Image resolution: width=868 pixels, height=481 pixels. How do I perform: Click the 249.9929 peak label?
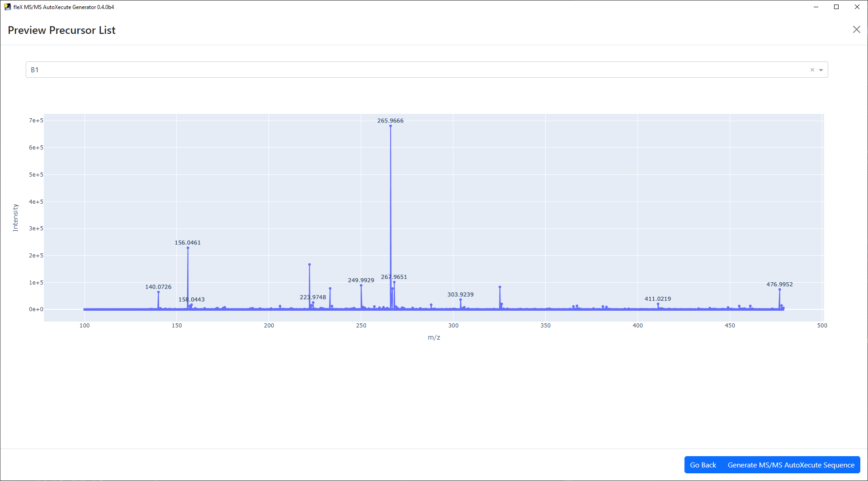click(x=361, y=280)
